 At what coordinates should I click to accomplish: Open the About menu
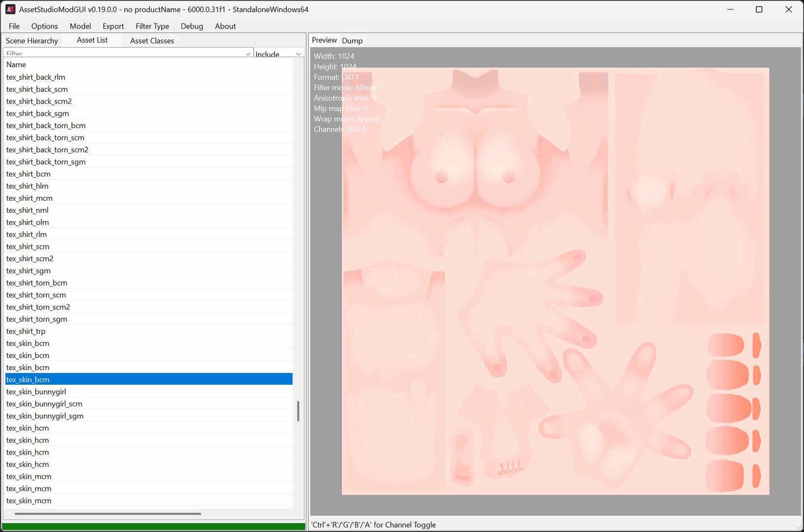point(225,26)
